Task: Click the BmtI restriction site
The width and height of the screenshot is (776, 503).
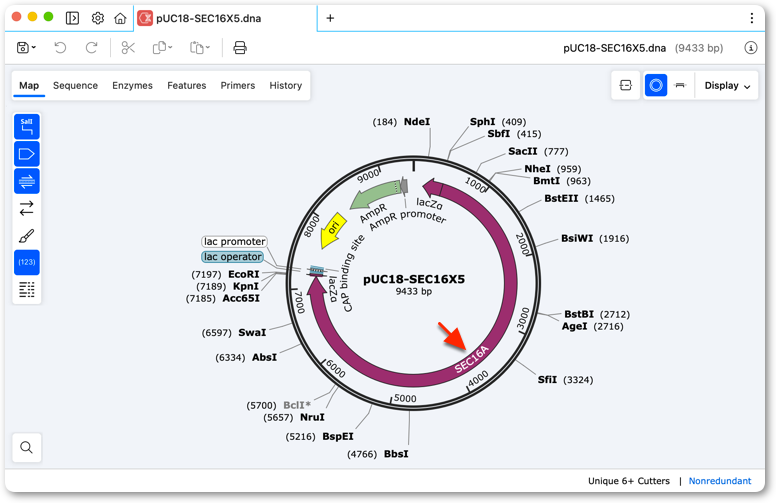Action: pos(546,181)
